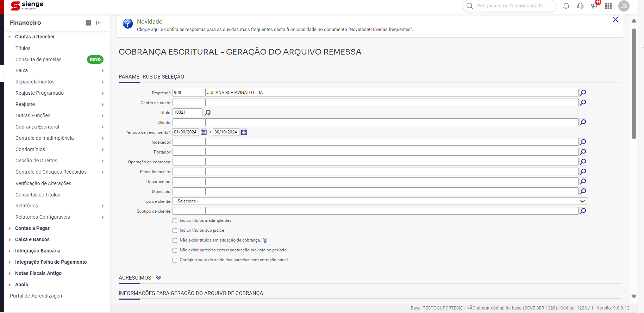Click the Novidade help question icon
644x313 pixels.
128,24
